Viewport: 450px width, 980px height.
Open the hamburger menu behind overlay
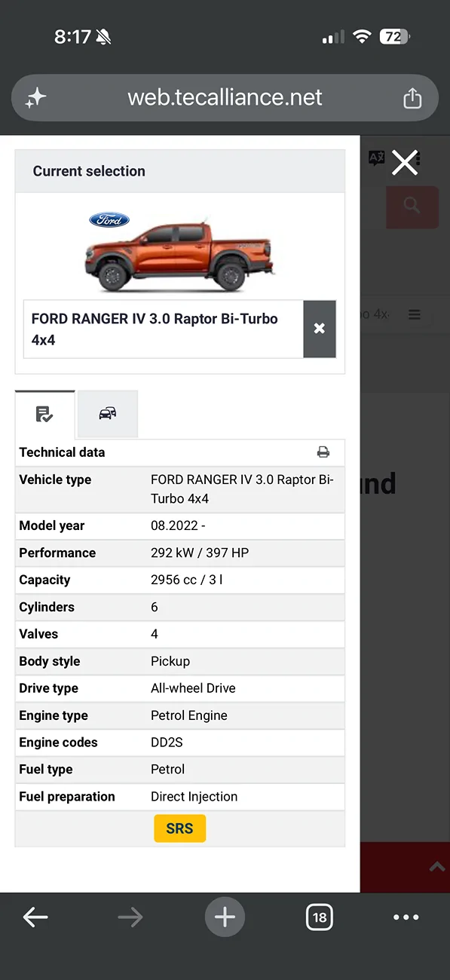tap(415, 315)
